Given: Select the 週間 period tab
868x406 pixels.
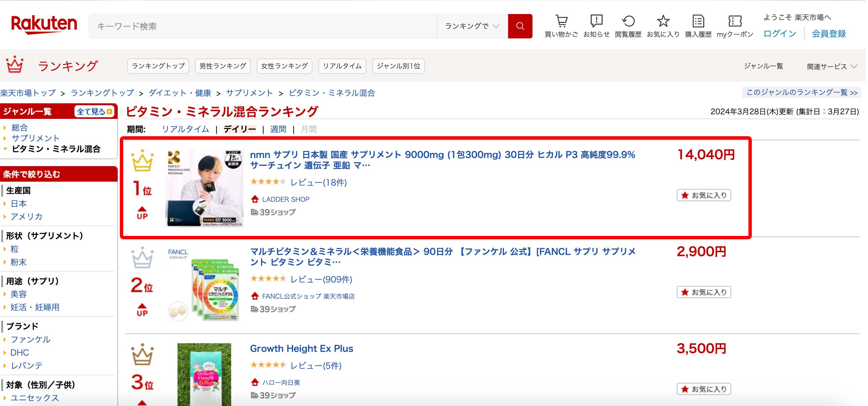Looking at the screenshot, I should tap(278, 129).
